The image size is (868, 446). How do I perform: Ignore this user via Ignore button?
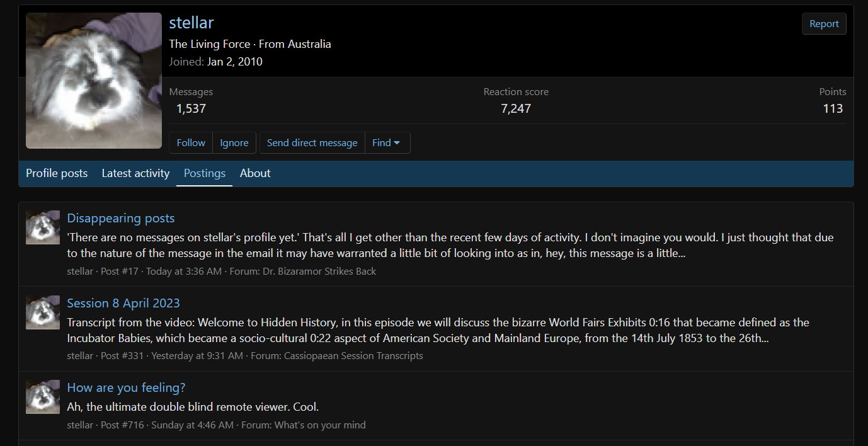(234, 143)
